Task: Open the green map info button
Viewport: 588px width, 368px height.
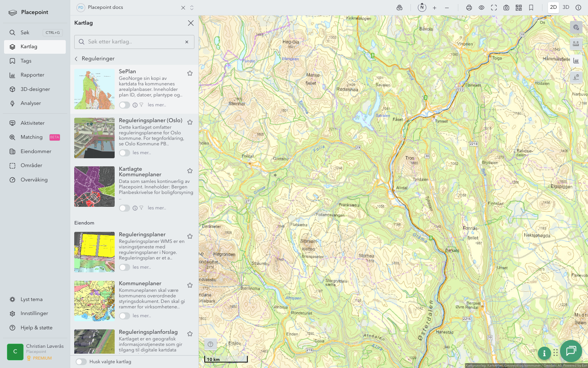Action: tap(544, 353)
